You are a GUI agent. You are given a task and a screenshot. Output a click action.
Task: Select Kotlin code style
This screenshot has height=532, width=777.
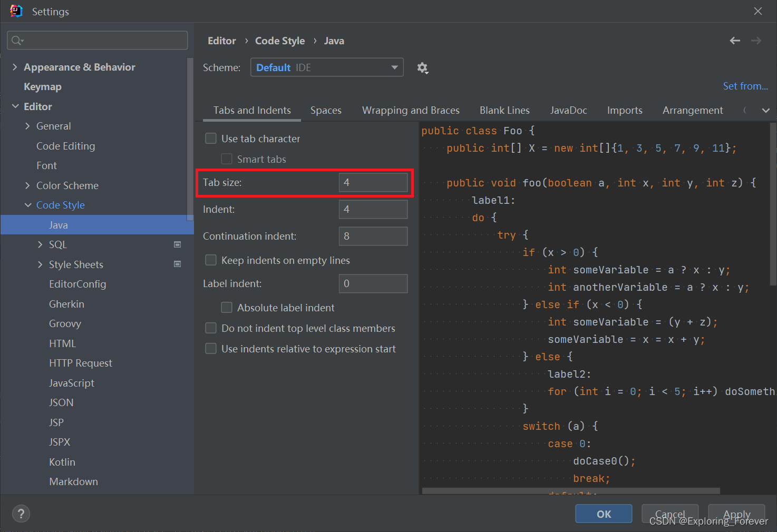(62, 462)
